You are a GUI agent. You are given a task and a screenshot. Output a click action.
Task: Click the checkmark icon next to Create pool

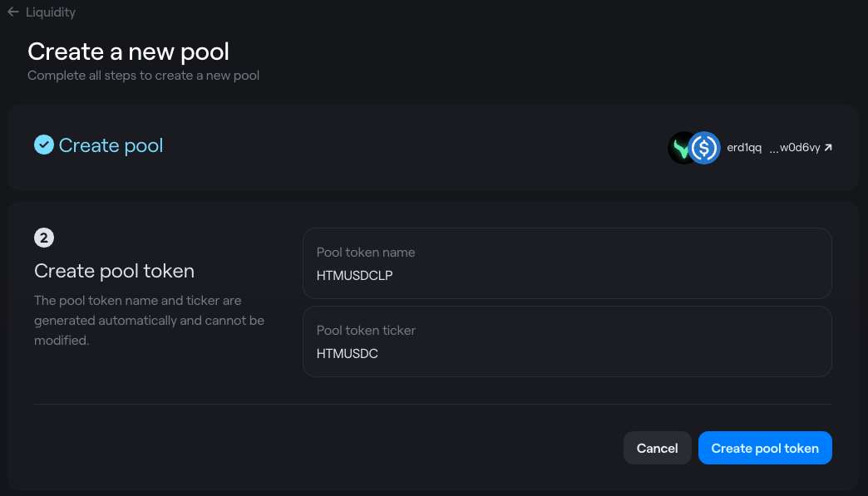pos(44,145)
